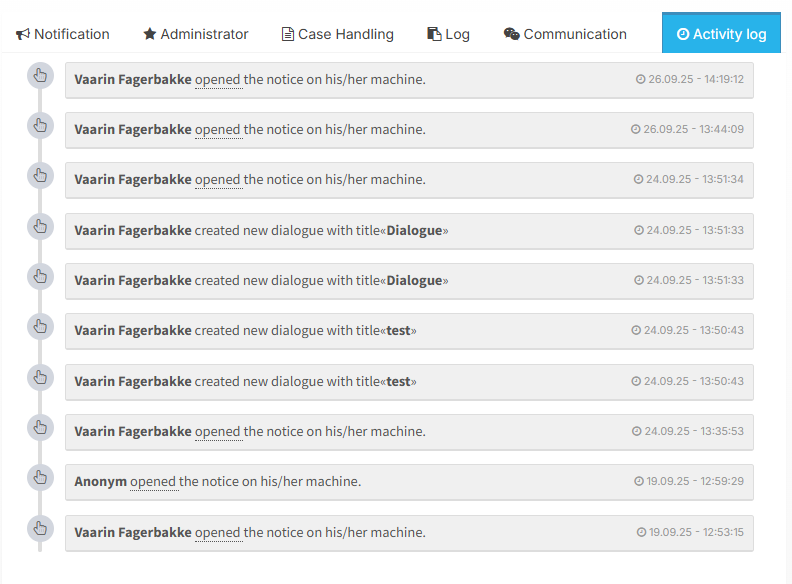Click Anonym name in activity list
The image size is (792, 584).
[100, 481]
